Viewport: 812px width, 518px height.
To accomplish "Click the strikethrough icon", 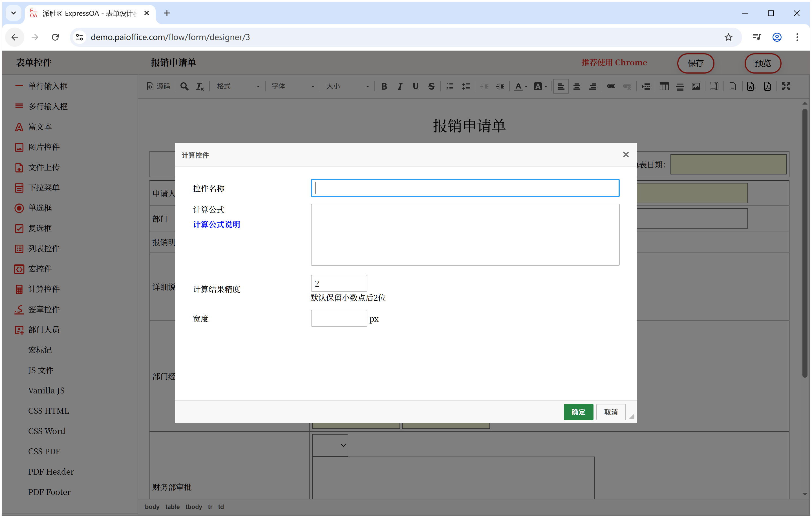I will tap(431, 87).
